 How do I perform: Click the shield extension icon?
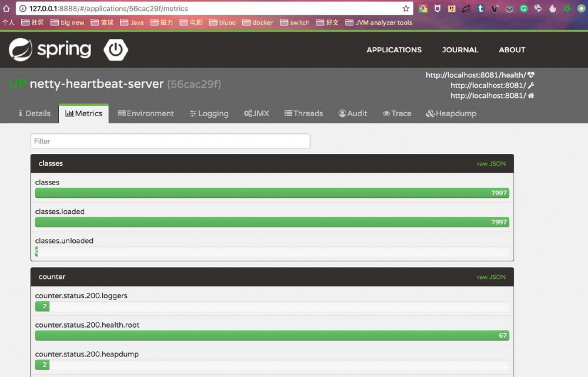(437, 8)
